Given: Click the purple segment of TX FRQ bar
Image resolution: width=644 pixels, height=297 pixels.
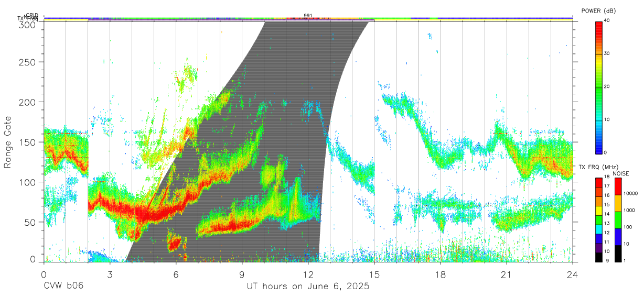Looking at the screenshot, I should (599, 248).
